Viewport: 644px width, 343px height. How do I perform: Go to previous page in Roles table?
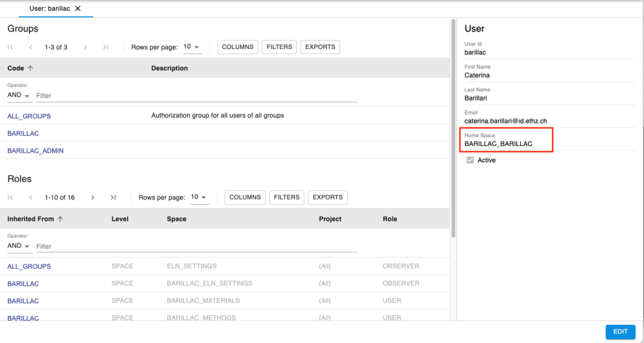click(x=31, y=198)
